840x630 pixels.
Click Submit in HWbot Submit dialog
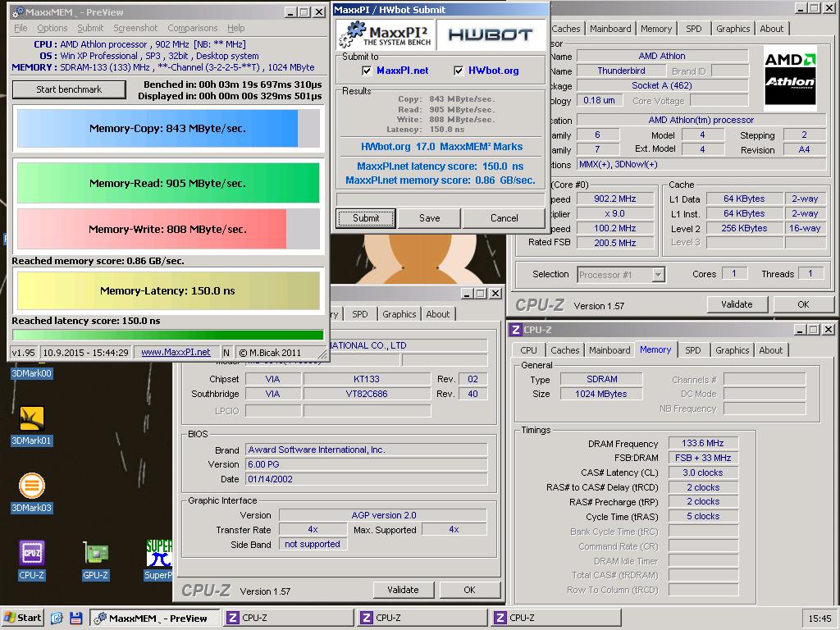(366, 218)
